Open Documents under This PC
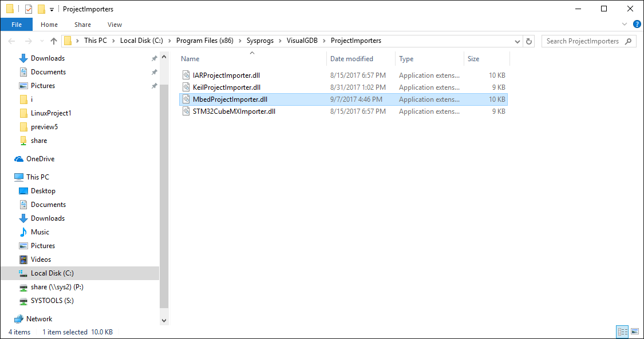The height and width of the screenshot is (339, 644). (48, 205)
